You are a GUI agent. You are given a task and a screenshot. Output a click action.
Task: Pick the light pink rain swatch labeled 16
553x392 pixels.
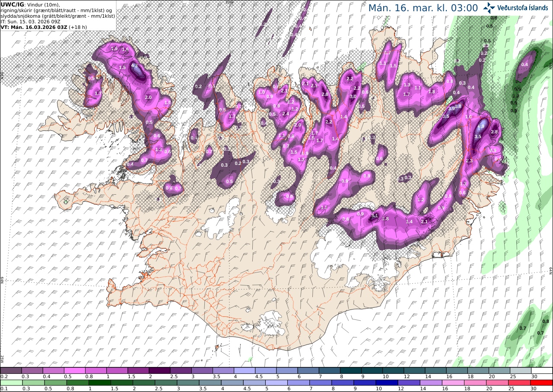[x=454, y=383]
